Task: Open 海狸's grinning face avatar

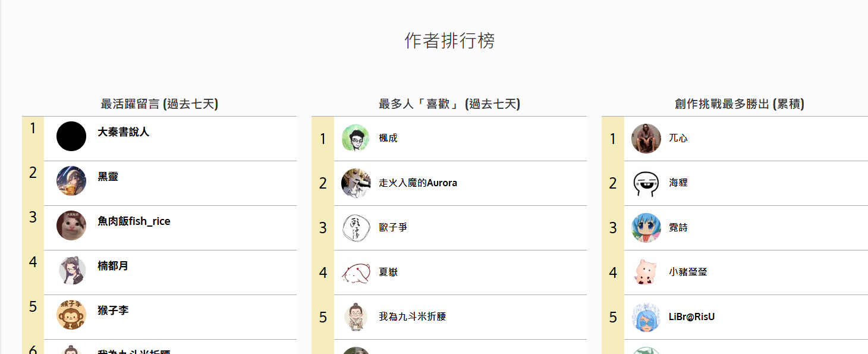Action: 646,183
